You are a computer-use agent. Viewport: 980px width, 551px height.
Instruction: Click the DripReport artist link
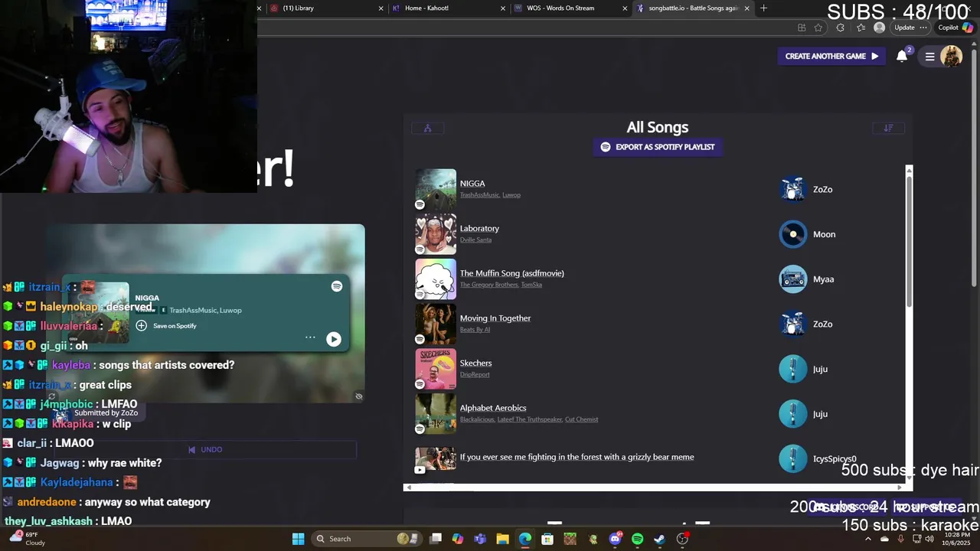(475, 374)
